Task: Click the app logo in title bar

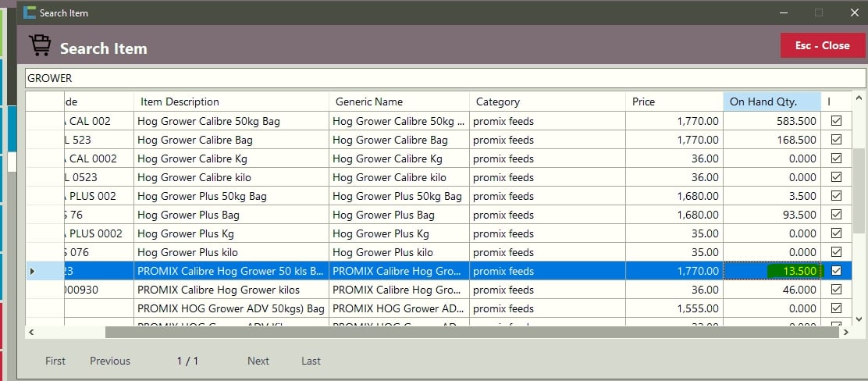Action: click(30, 12)
